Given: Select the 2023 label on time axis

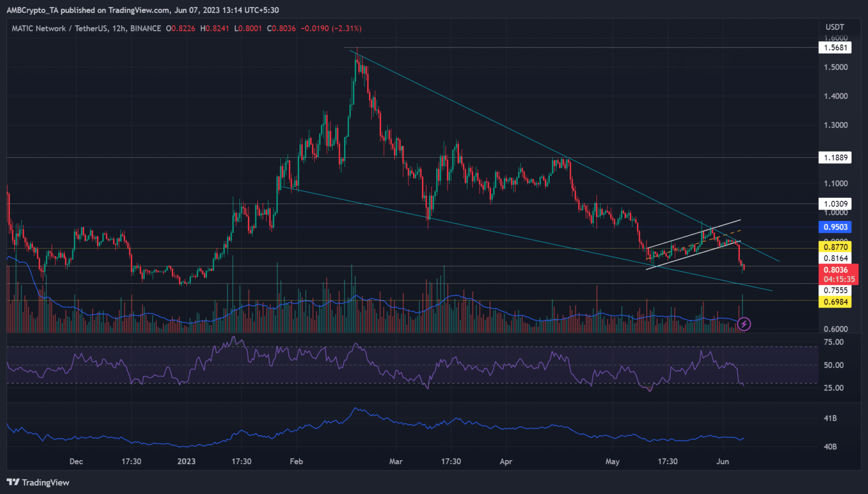Looking at the screenshot, I should tap(186, 461).
